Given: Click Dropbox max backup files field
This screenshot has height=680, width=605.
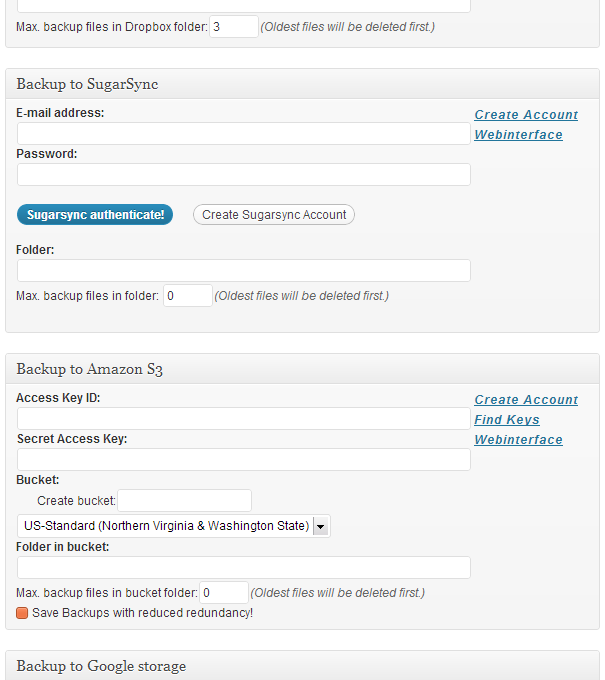Looking at the screenshot, I should 233,27.
